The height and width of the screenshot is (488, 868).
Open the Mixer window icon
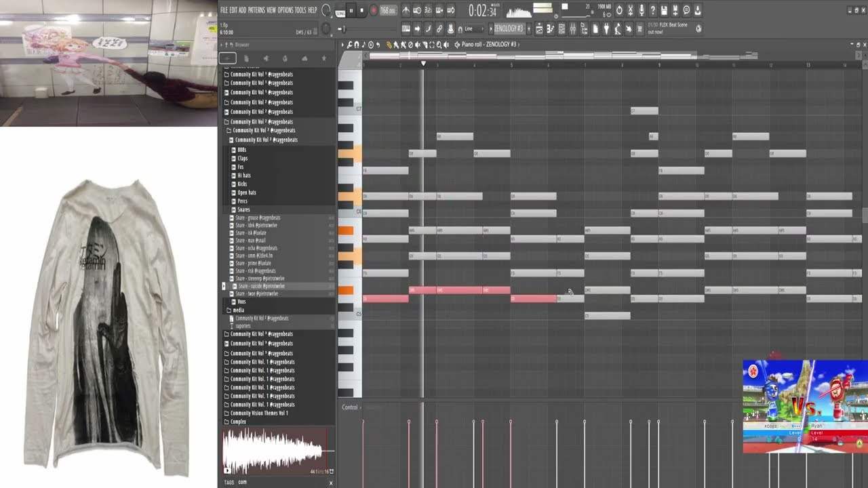coord(572,29)
